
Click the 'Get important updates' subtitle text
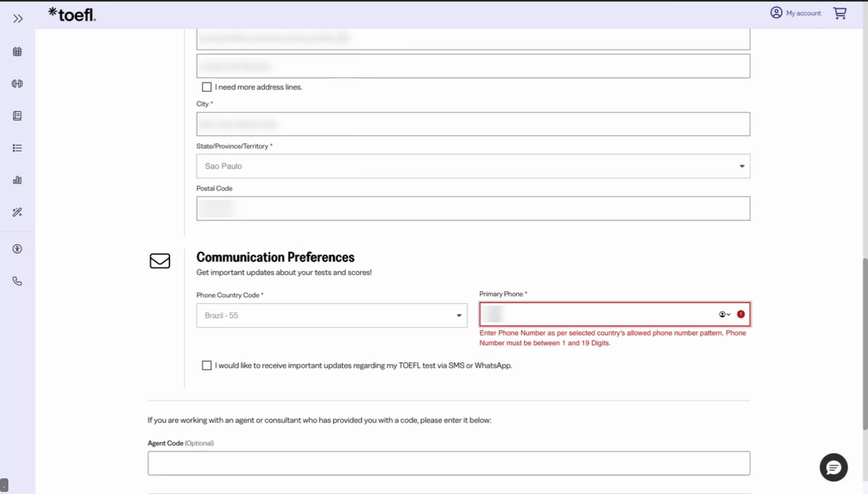pyautogui.click(x=284, y=272)
